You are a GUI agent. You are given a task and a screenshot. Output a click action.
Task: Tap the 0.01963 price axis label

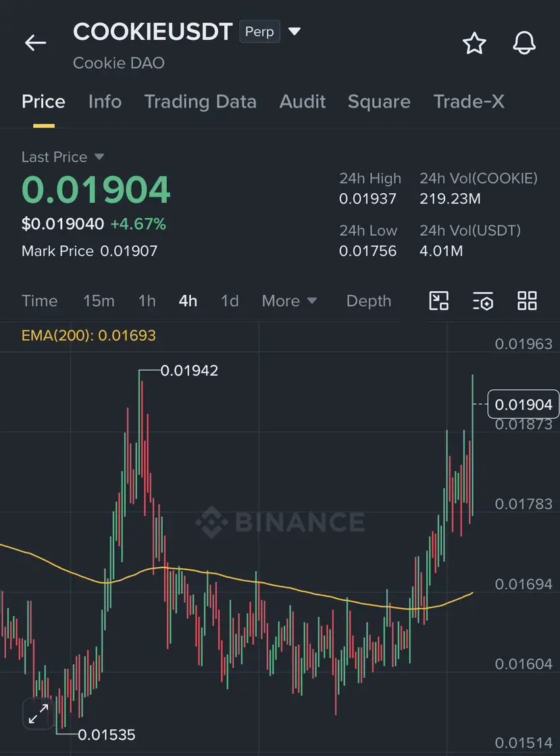click(524, 344)
